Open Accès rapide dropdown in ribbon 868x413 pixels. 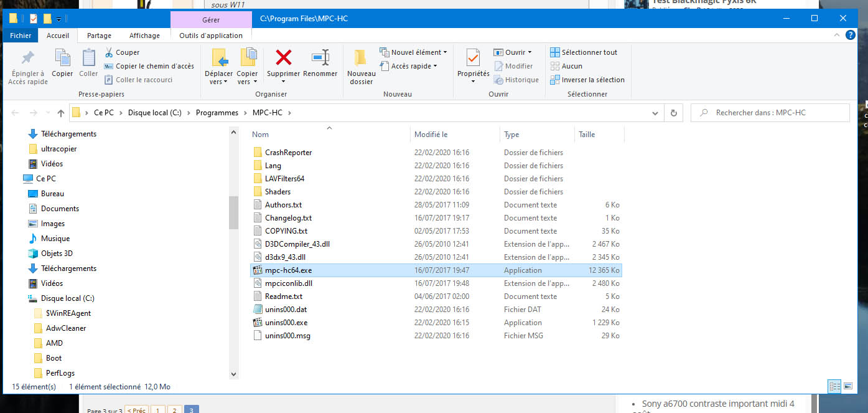(x=409, y=66)
